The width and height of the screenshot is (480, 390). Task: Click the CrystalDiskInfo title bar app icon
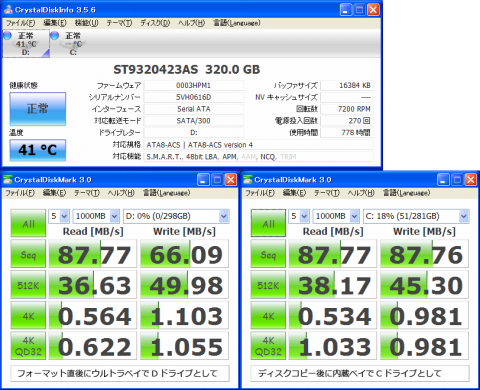(8, 9)
